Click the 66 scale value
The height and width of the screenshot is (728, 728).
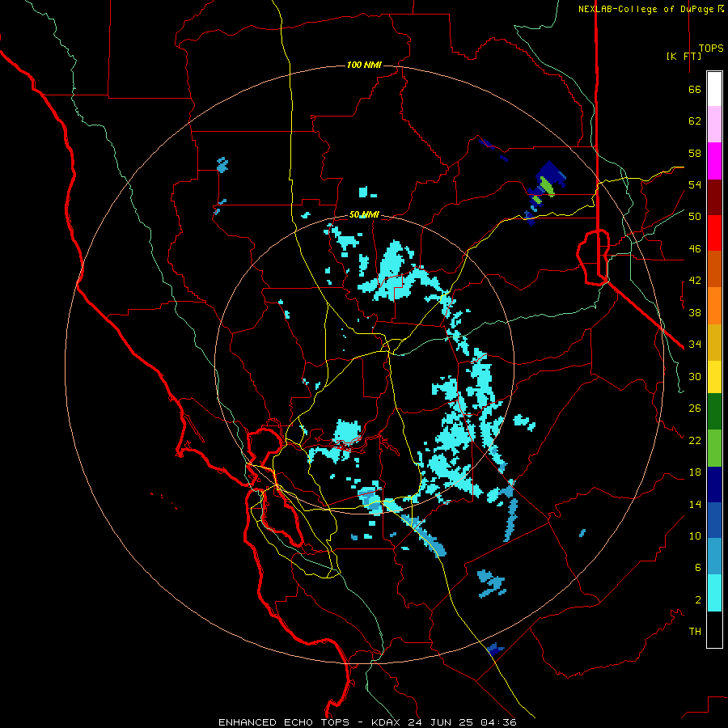[695, 90]
